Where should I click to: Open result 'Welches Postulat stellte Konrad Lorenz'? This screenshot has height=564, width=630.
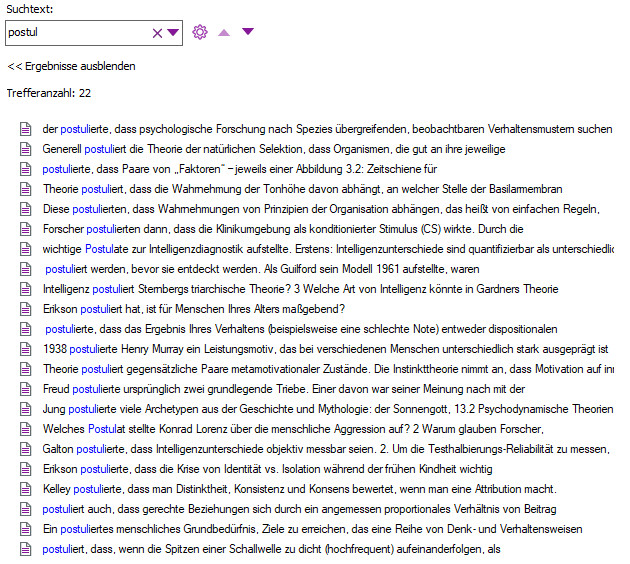click(x=293, y=429)
